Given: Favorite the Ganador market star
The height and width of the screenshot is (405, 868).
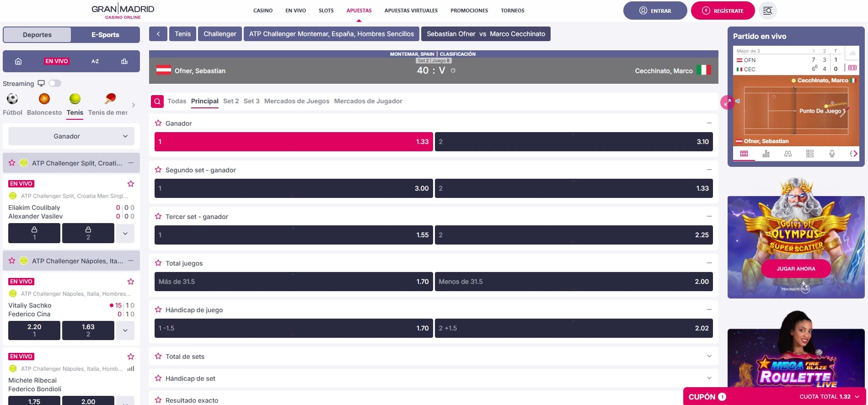Looking at the screenshot, I should pos(158,123).
